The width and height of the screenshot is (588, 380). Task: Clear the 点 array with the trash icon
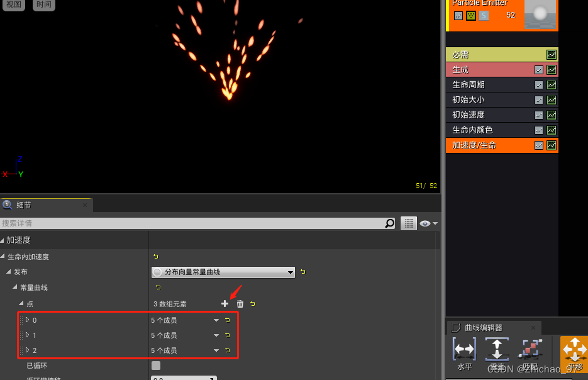click(x=240, y=304)
